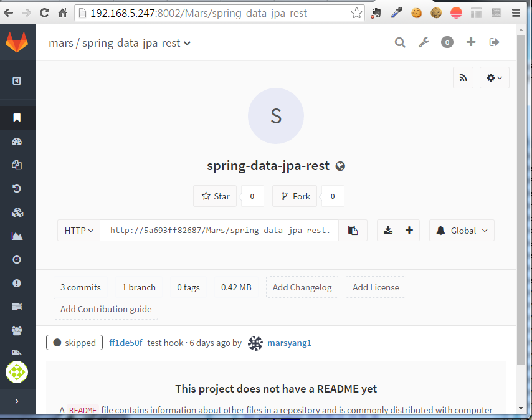The image size is (532, 420).
Task: Click the GitLab fox logo
Action: (17, 42)
